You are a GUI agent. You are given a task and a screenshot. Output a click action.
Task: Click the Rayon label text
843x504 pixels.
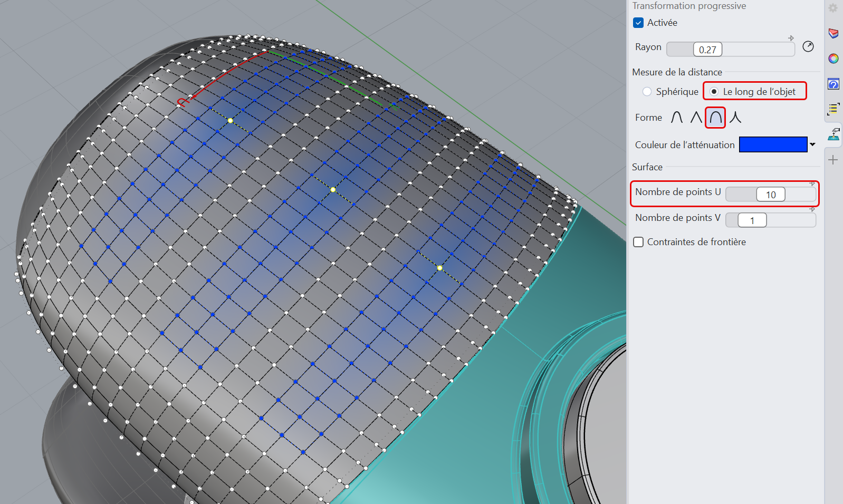[648, 47]
